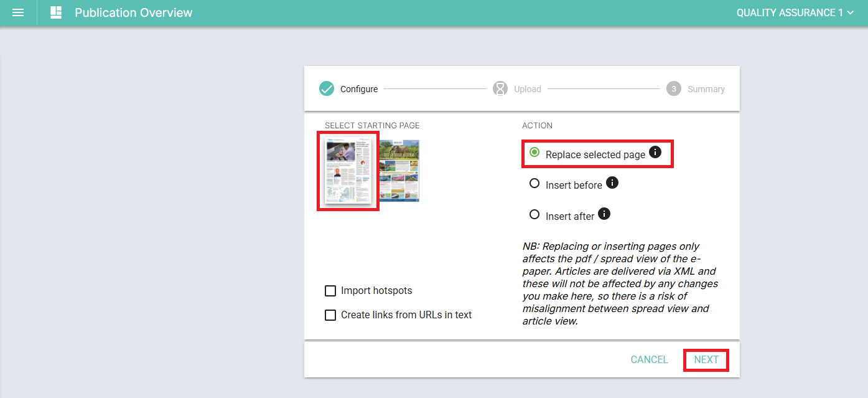The width and height of the screenshot is (868, 398).
Task: Select the Insert after radio option
Action: tap(534, 215)
